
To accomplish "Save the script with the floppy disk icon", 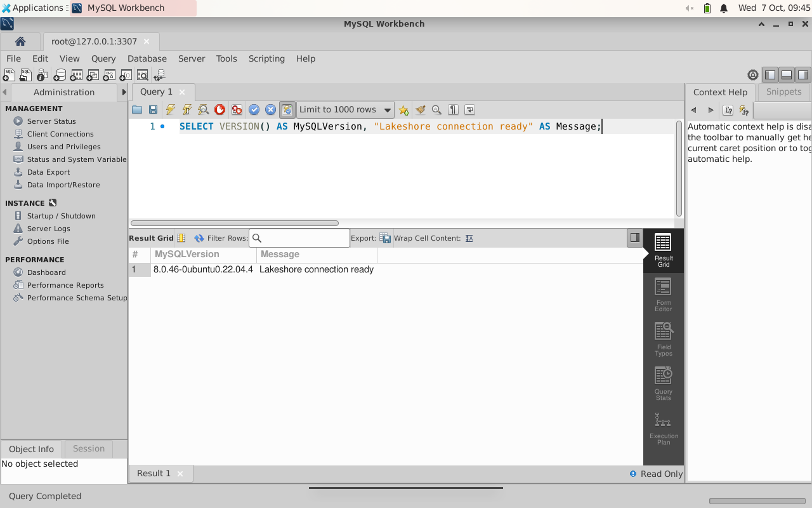I will [153, 110].
